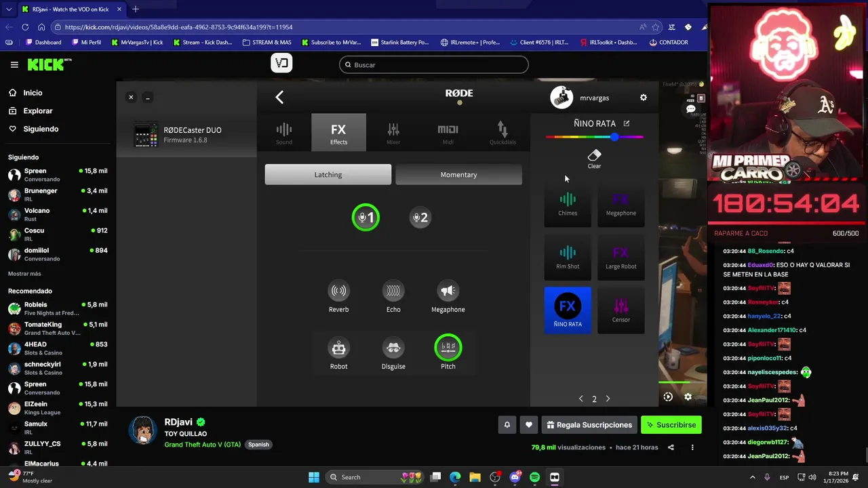Expand Mostrar más in followed list
The width and height of the screenshot is (868, 488).
24,274
